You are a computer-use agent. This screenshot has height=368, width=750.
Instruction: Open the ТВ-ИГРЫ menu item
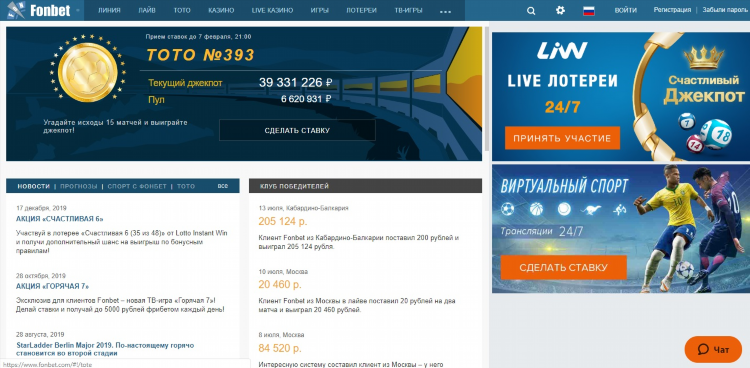pos(408,11)
